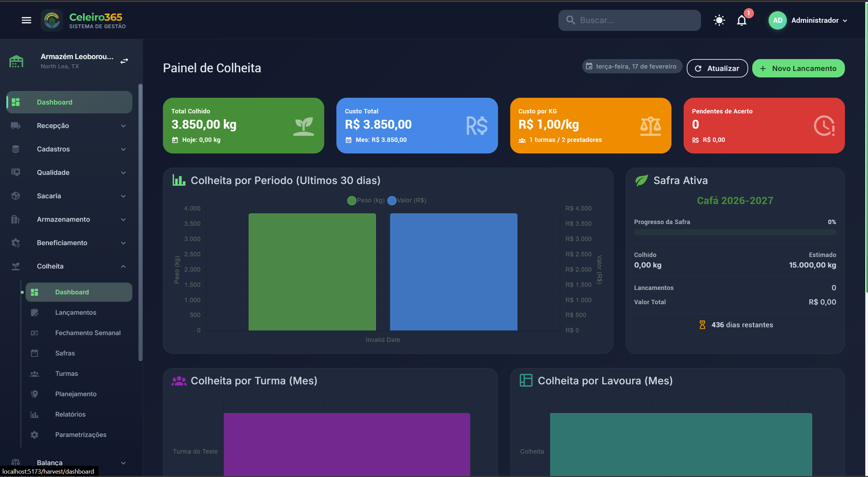Toggle the Peso (kg) legend series
Image resolution: width=868 pixels, height=477 pixels.
[366, 200]
